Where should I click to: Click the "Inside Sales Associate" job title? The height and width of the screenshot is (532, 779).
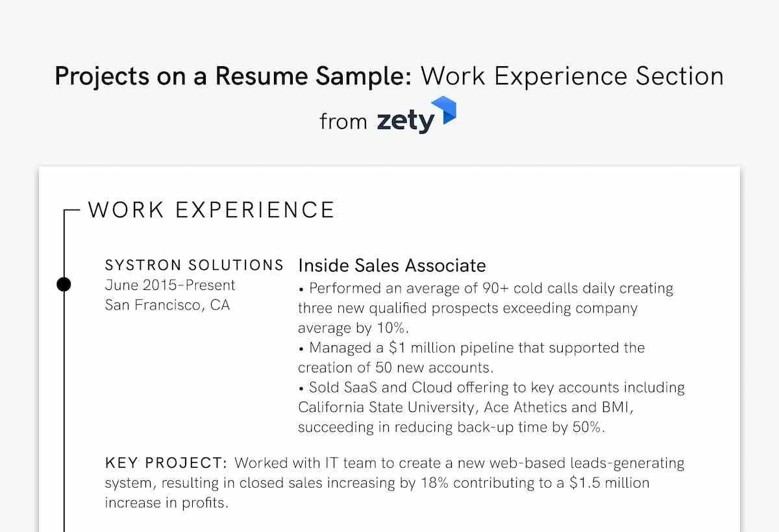(392, 265)
